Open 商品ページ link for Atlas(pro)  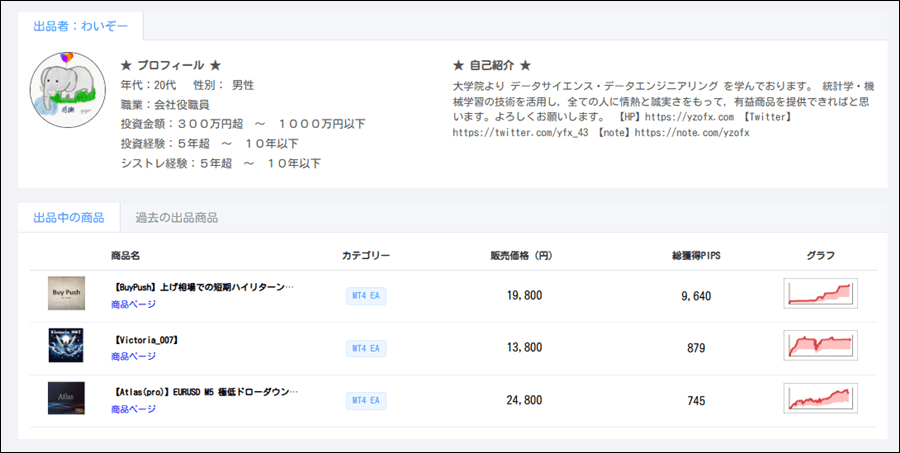[133, 408]
